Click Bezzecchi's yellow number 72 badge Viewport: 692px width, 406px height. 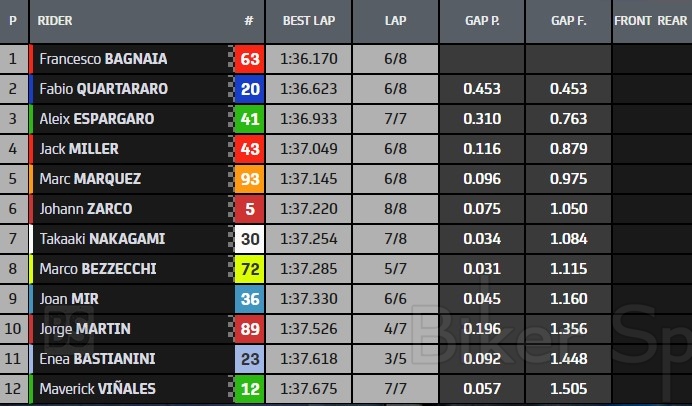tap(250, 269)
